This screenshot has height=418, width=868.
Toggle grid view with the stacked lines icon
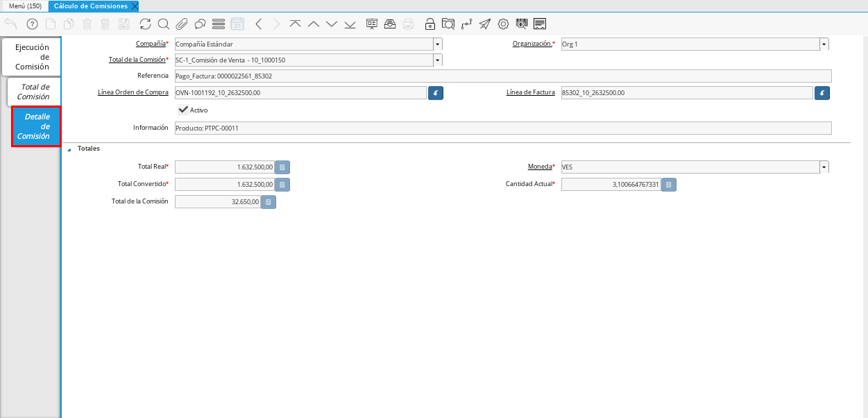coord(219,24)
